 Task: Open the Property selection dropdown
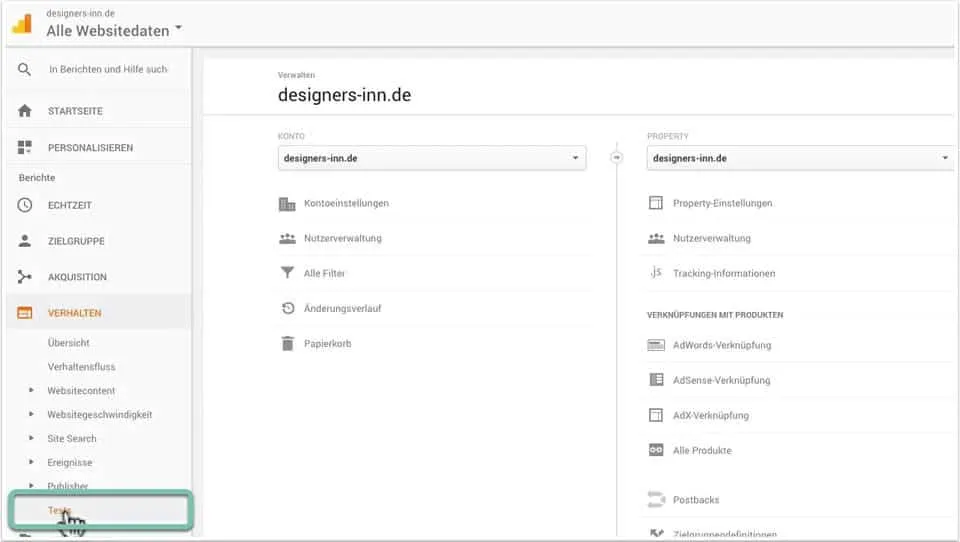800,158
